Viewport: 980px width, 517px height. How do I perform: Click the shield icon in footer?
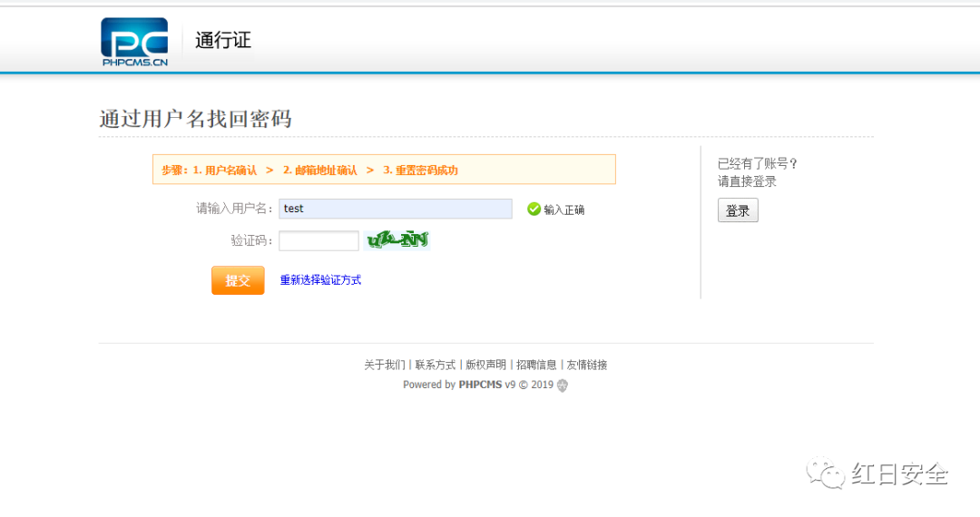563,385
